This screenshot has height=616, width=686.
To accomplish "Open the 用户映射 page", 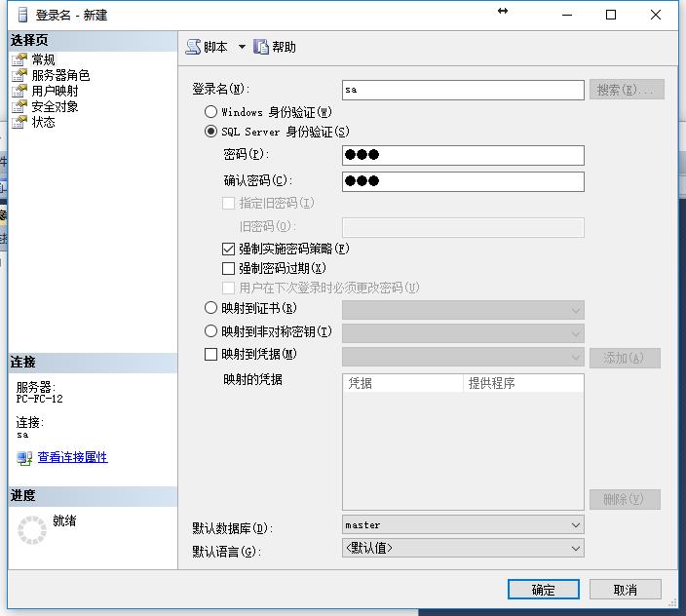I will 55,91.
